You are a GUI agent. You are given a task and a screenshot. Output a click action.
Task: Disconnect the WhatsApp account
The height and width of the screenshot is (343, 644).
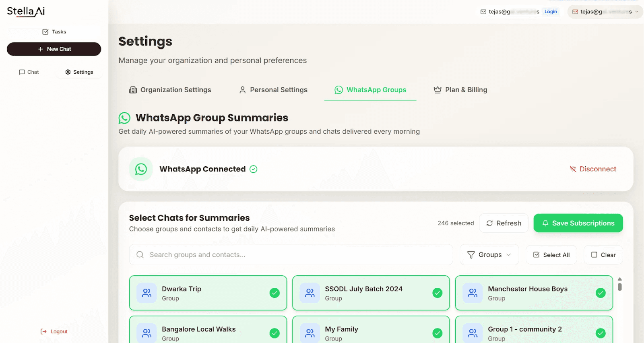tap(593, 169)
